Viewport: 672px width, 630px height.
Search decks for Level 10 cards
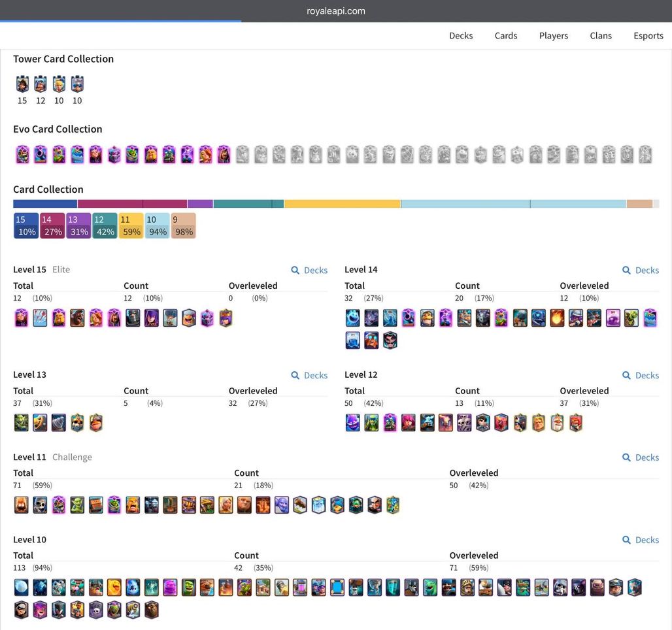click(640, 540)
